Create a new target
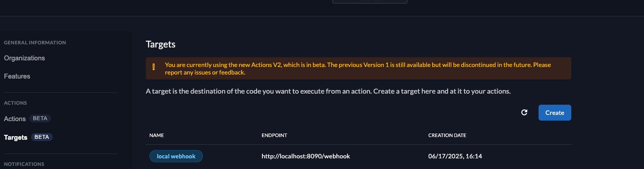 (x=554, y=113)
